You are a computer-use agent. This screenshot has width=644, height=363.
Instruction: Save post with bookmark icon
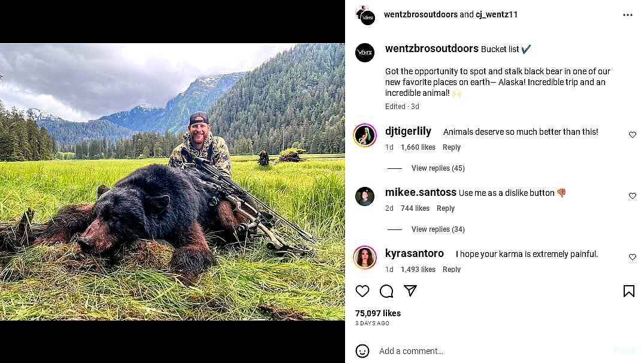[628, 291]
